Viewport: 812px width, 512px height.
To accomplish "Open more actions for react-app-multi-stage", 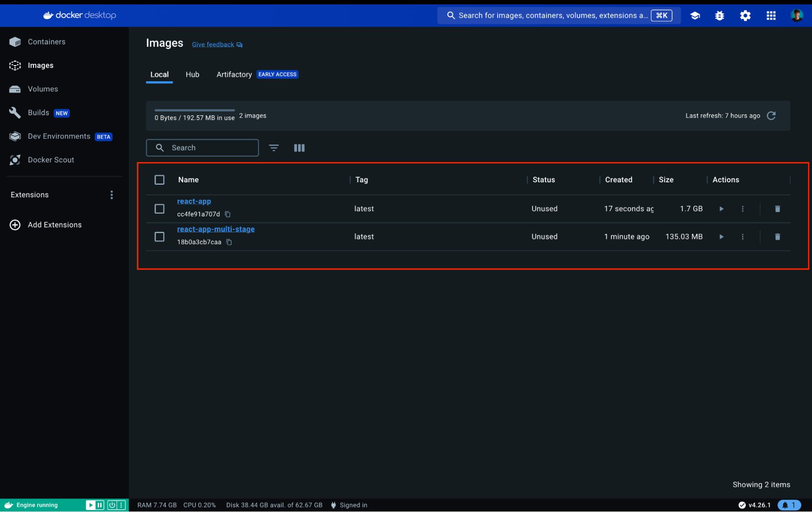I will [743, 237].
